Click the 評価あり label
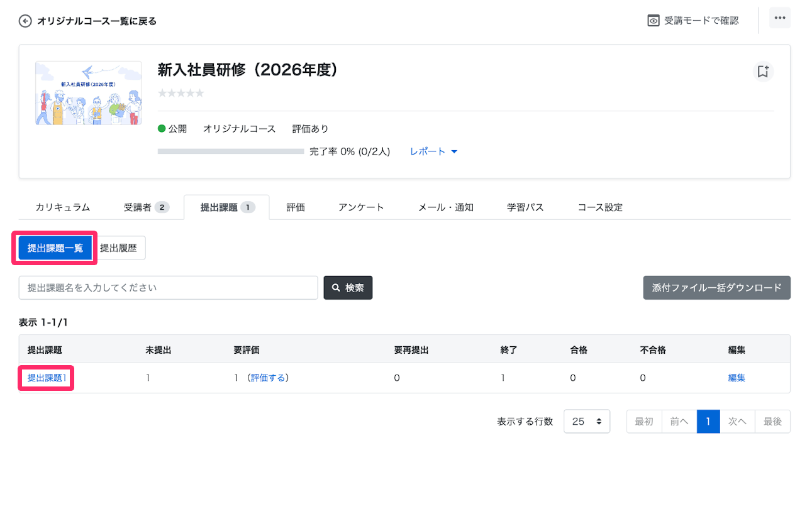Image resolution: width=812 pixels, height=509 pixels. (311, 129)
